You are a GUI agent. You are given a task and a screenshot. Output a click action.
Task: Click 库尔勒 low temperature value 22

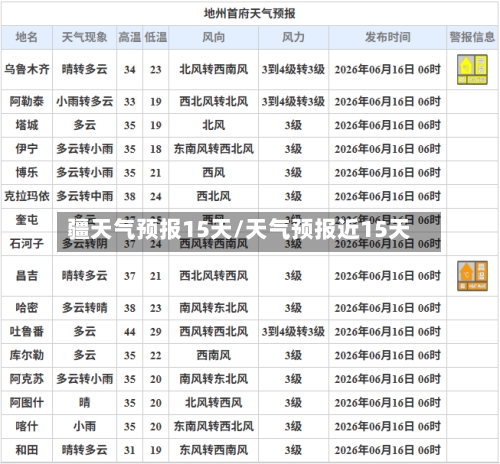point(156,355)
